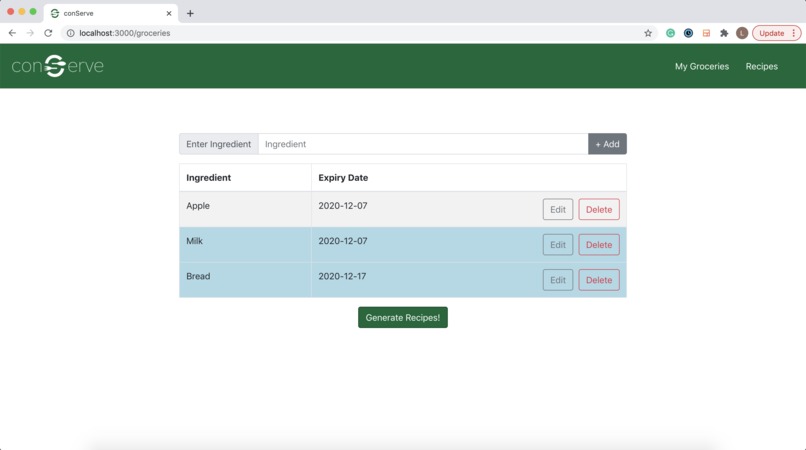Viewport: 806px width, 450px height.
Task: Click the Update button in Chrome toolbar
Action: point(776,33)
